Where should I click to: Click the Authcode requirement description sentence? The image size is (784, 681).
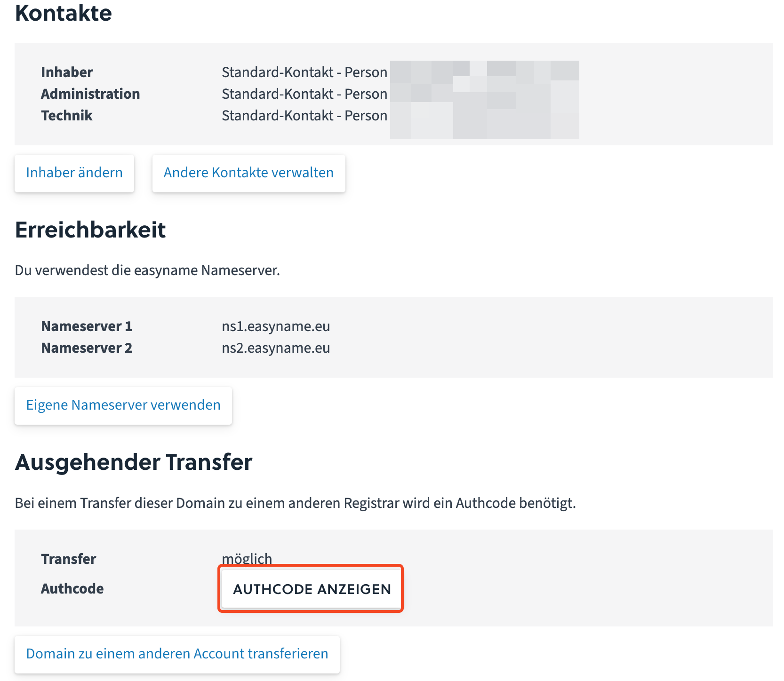coord(295,503)
